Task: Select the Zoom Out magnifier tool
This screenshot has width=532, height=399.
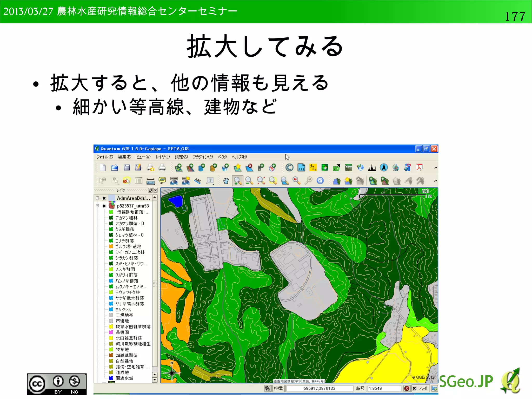Action: coord(249,181)
